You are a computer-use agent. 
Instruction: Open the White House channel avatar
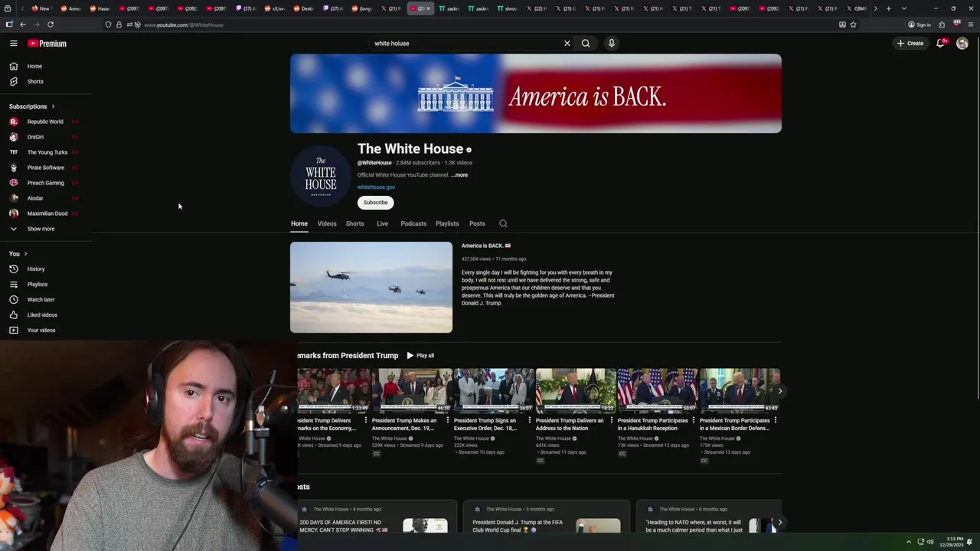321,176
